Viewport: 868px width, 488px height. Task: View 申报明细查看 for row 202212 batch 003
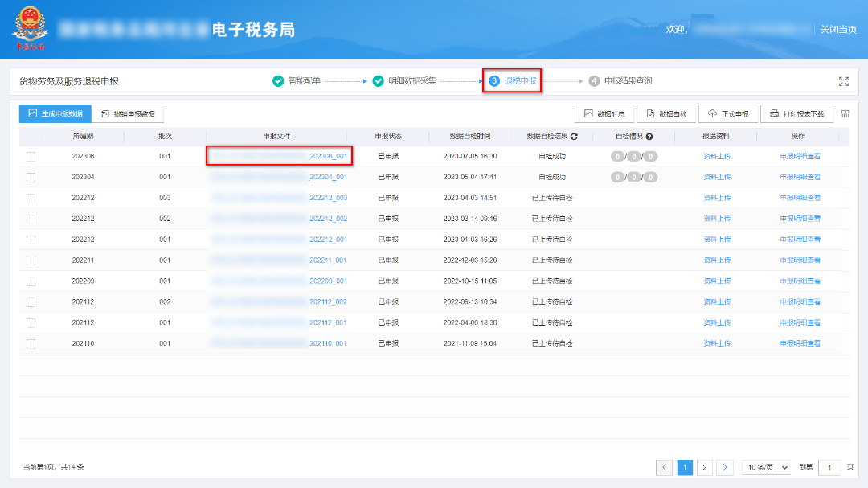click(x=800, y=198)
